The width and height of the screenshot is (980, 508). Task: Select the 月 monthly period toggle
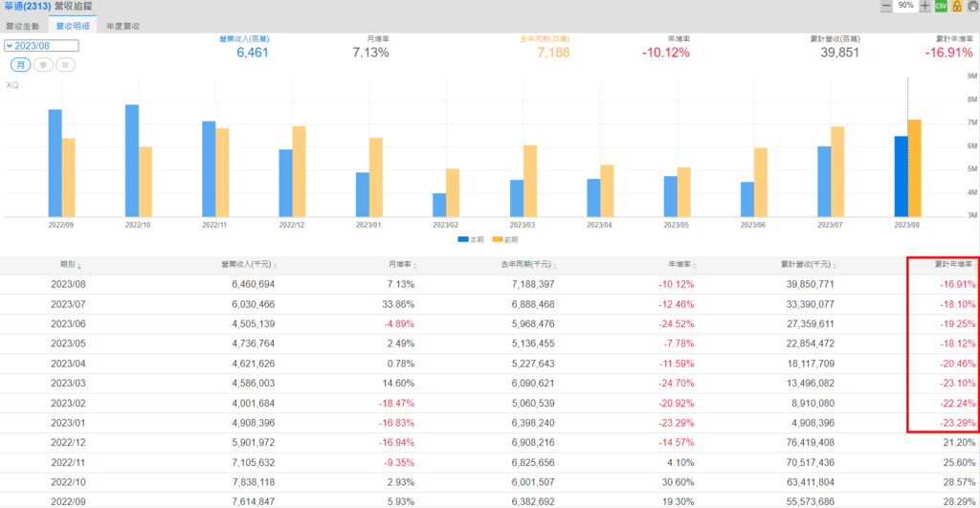21,65
